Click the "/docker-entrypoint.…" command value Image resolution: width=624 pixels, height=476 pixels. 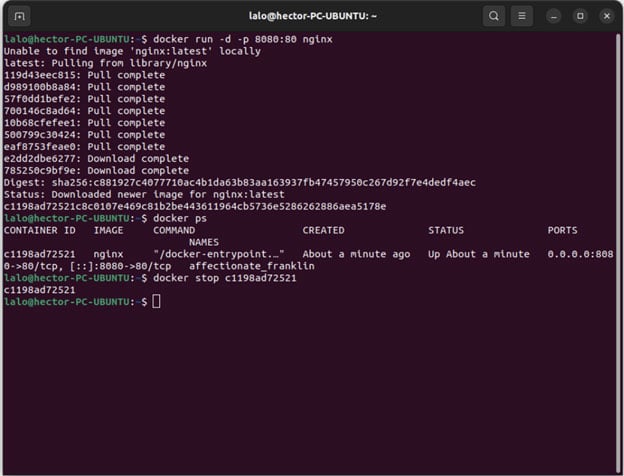[x=219, y=254]
